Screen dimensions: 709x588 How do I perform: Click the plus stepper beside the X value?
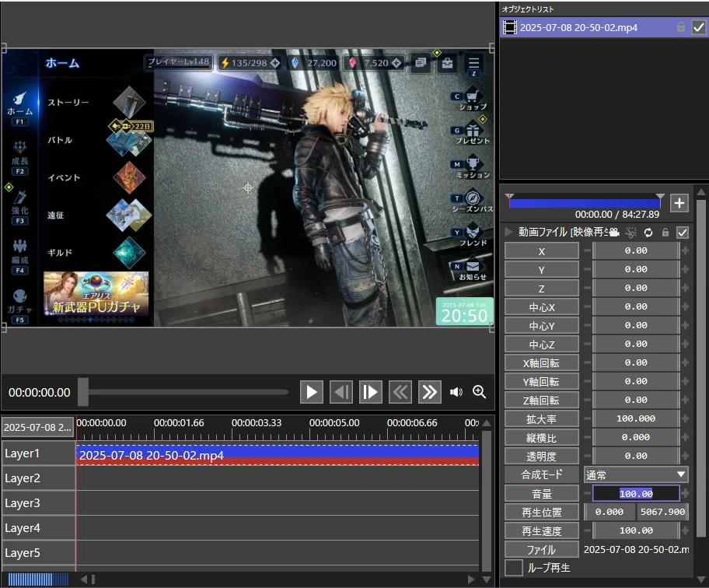(x=685, y=250)
